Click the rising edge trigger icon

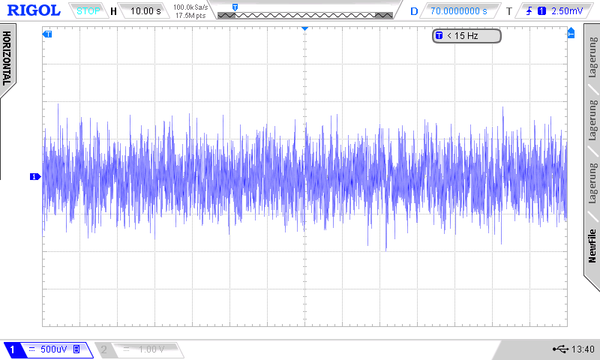point(529,11)
